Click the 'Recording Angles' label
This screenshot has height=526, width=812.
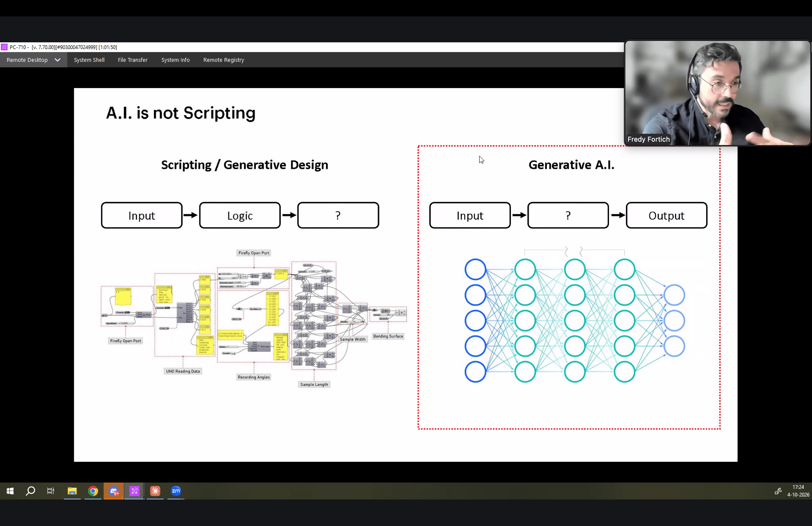[254, 377]
